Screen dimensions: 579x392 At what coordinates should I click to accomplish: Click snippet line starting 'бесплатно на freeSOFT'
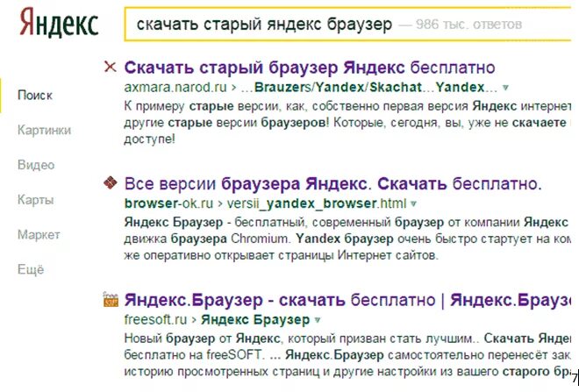click(x=347, y=354)
